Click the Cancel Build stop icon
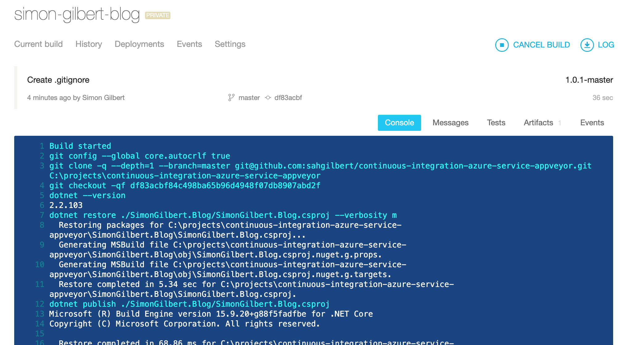The image size is (644, 345). click(502, 45)
